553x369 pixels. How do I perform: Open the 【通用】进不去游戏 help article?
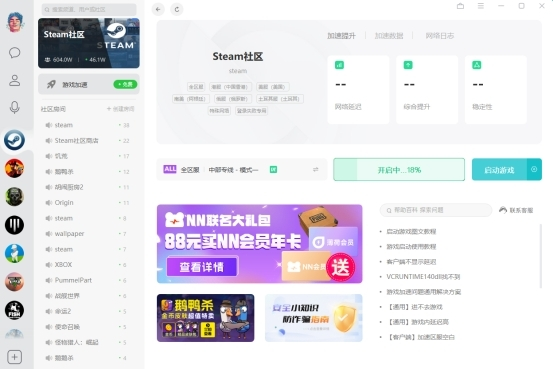(x=415, y=307)
